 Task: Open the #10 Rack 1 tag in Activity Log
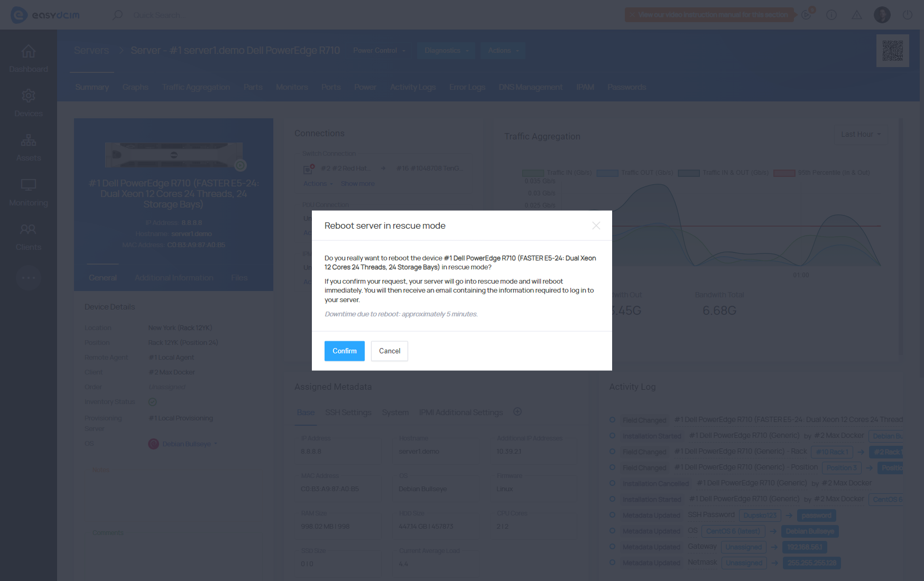831,452
